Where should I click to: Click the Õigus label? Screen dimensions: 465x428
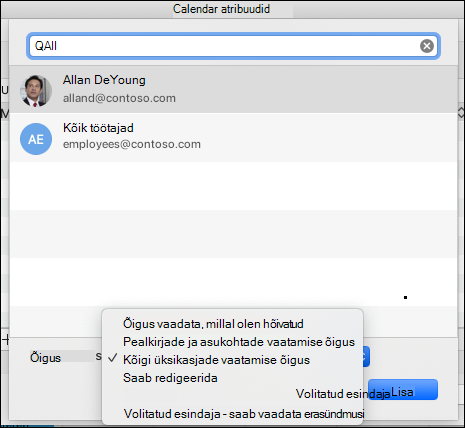[45, 357]
